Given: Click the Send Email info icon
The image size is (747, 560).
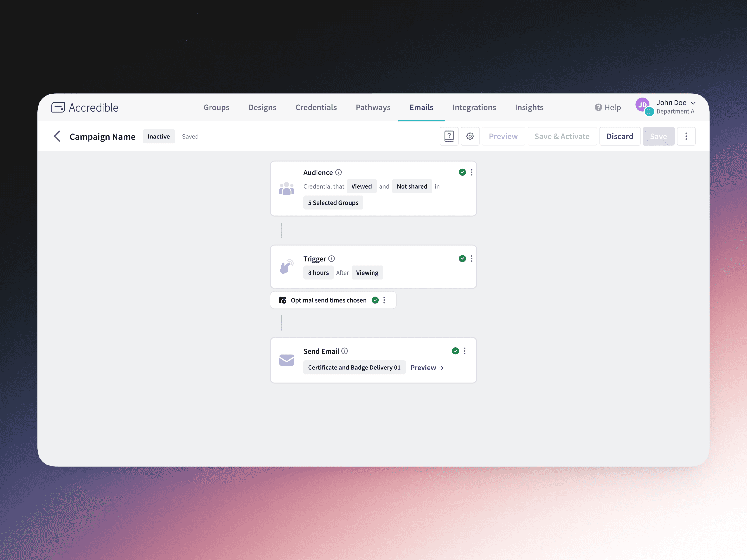Looking at the screenshot, I should click(x=345, y=351).
